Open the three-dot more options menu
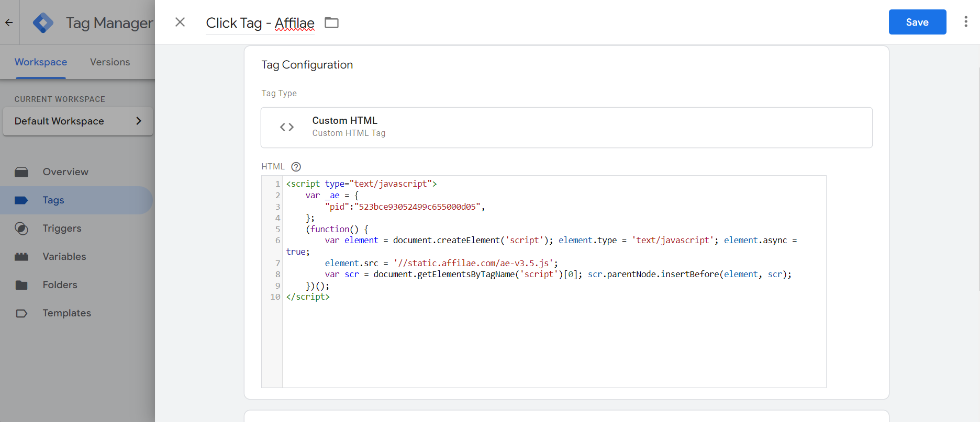This screenshot has width=980, height=422. (x=966, y=22)
